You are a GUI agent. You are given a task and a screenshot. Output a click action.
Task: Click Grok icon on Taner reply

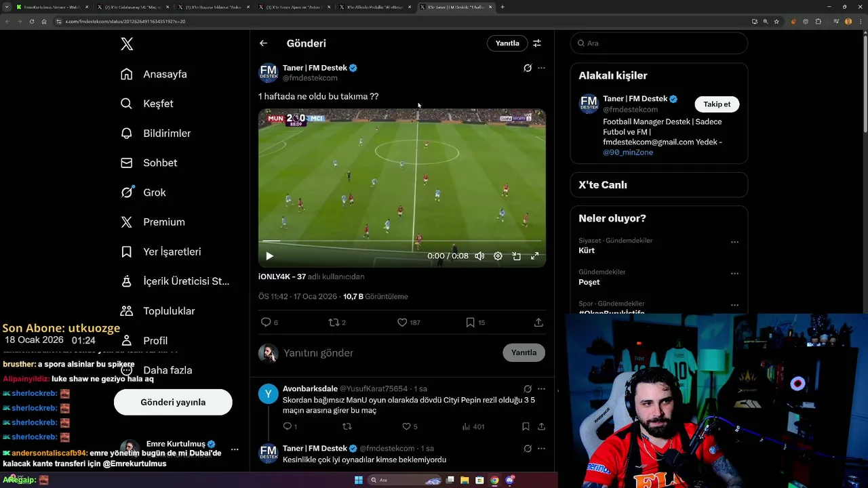pos(528,449)
